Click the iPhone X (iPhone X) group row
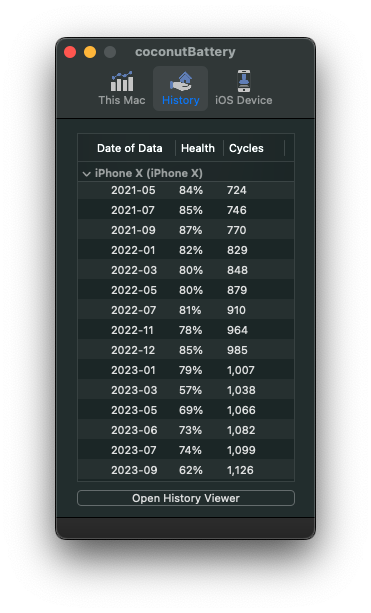Viewport: 371px width, 613px height. point(186,173)
